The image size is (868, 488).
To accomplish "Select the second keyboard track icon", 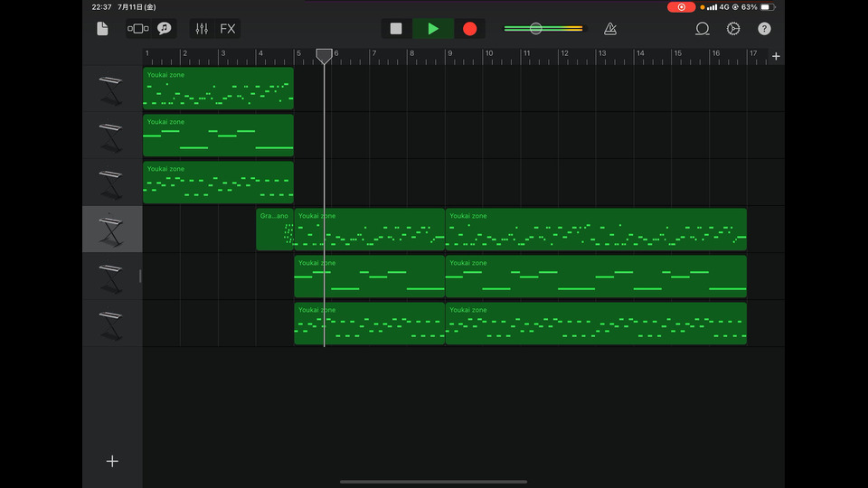I will click(x=111, y=136).
